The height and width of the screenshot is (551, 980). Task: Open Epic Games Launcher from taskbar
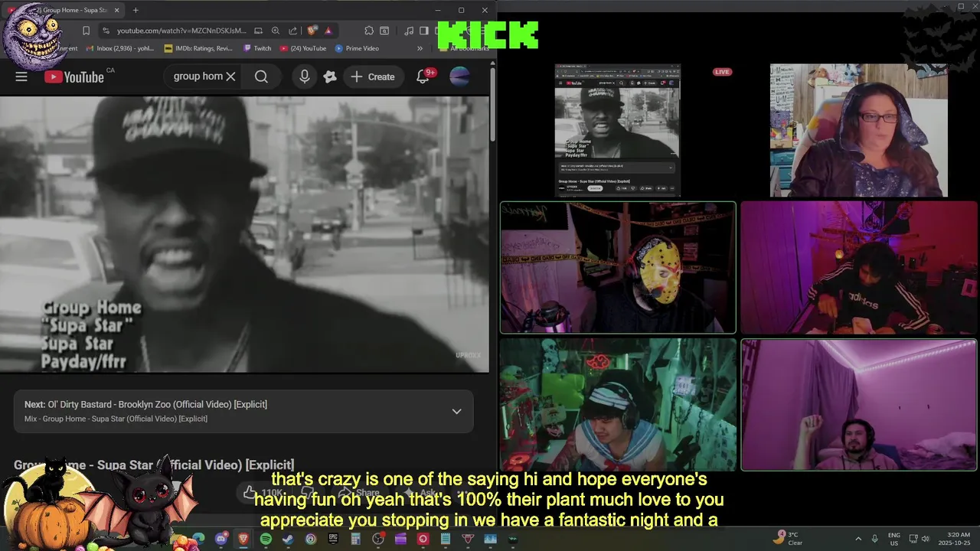point(333,539)
